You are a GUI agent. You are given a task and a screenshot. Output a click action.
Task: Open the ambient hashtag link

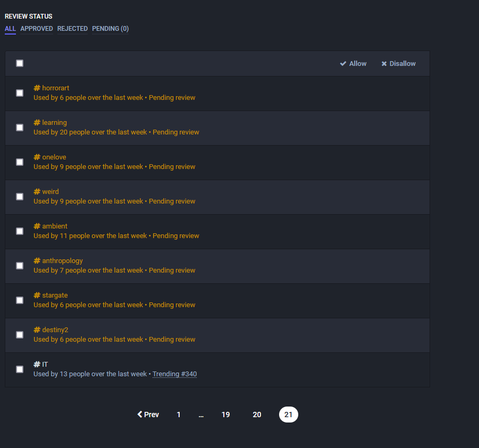51,226
